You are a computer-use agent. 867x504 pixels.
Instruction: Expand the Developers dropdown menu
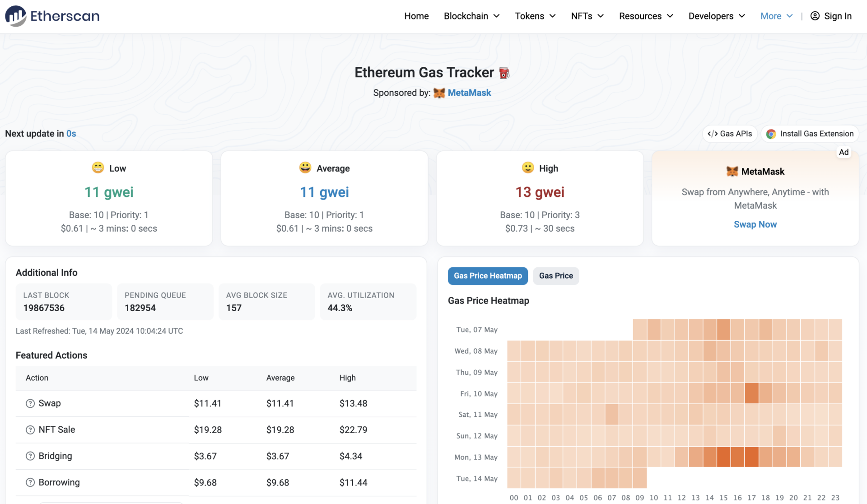coord(717,16)
